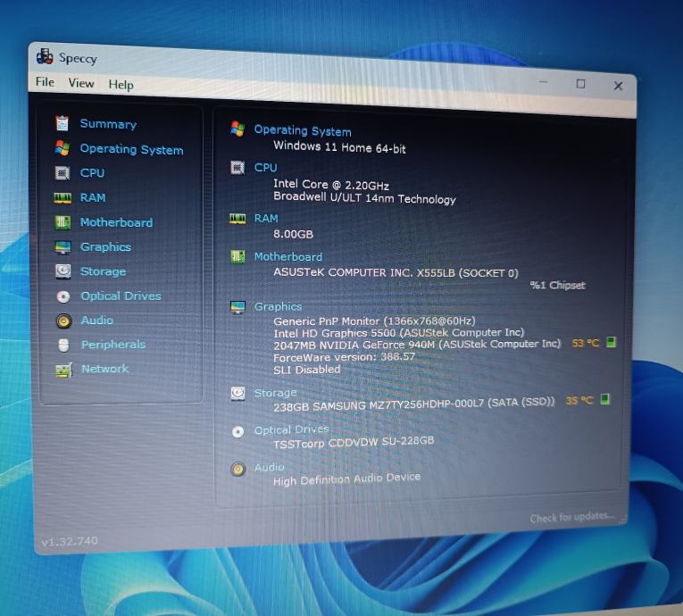Click the GPU temperature 53 °C value
This screenshot has width=683, height=616.
coord(586,343)
